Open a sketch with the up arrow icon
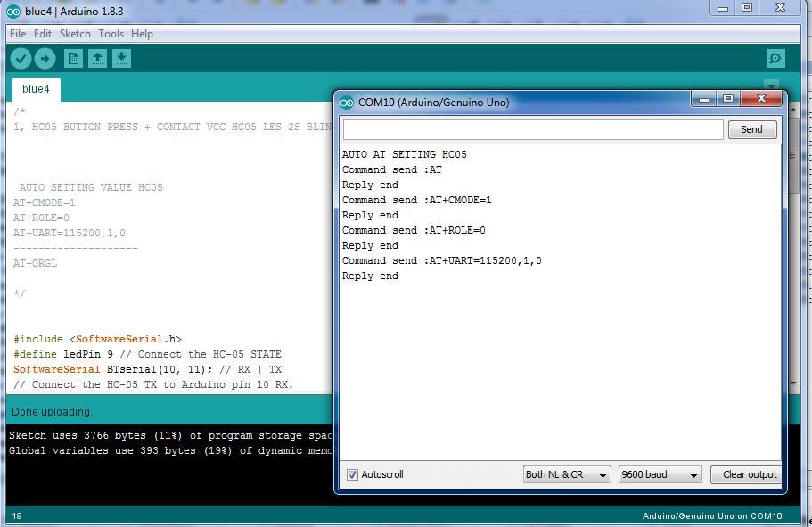This screenshot has height=527, width=812. click(97, 59)
